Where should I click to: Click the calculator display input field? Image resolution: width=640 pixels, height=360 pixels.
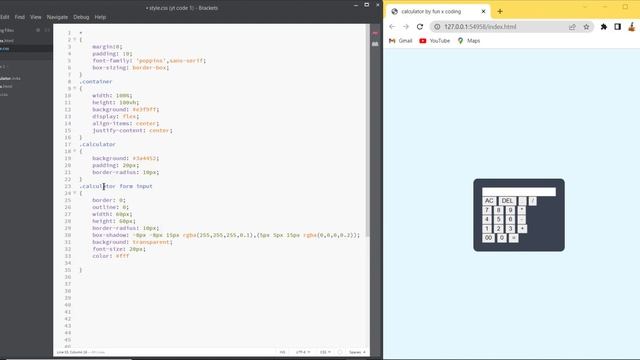(x=519, y=191)
